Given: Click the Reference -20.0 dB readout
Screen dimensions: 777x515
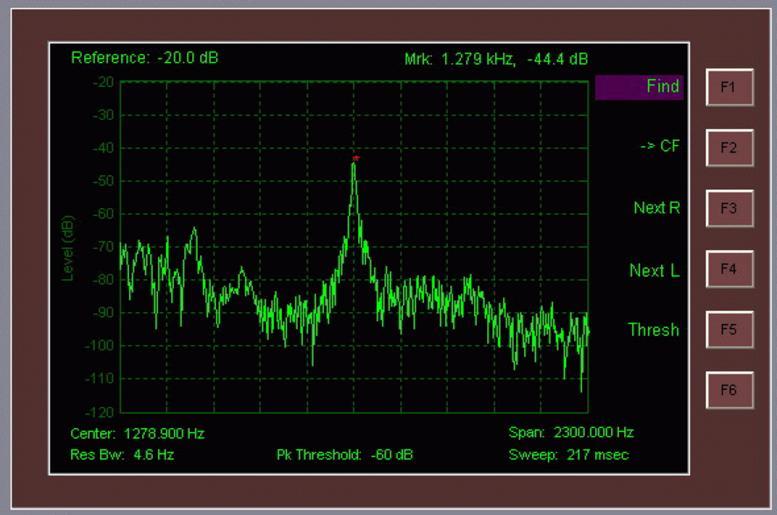Looking at the screenshot, I should (144, 57).
